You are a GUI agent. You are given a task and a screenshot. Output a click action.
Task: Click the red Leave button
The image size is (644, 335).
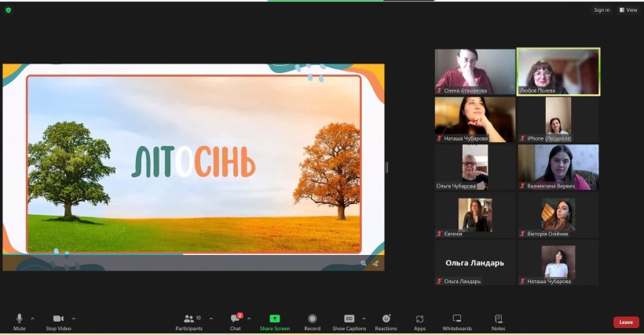pos(626,322)
